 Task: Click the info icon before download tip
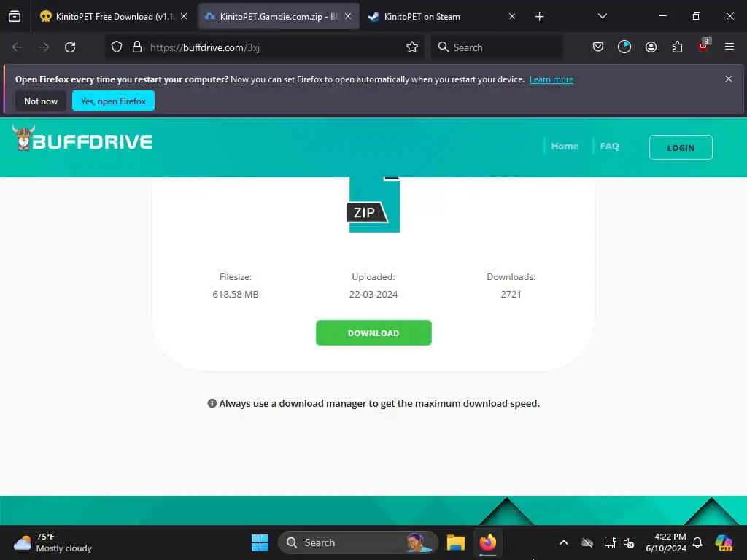(212, 403)
